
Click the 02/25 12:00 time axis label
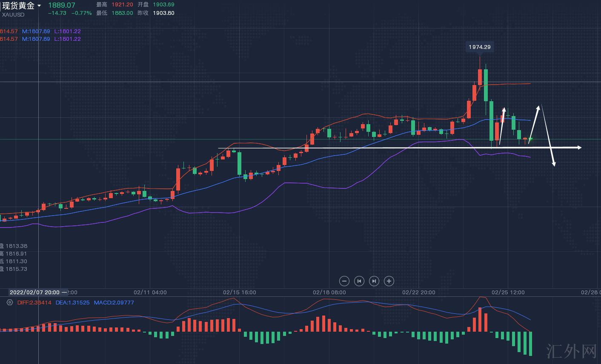(508, 293)
